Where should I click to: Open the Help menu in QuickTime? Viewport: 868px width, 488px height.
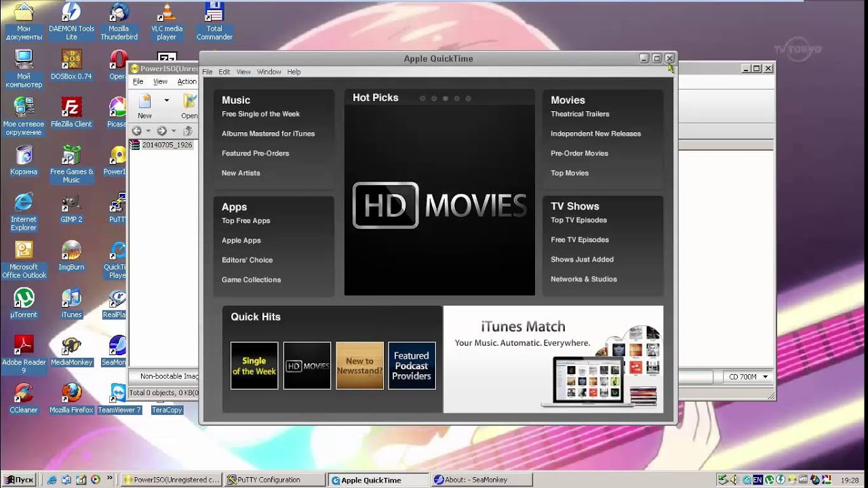click(294, 72)
